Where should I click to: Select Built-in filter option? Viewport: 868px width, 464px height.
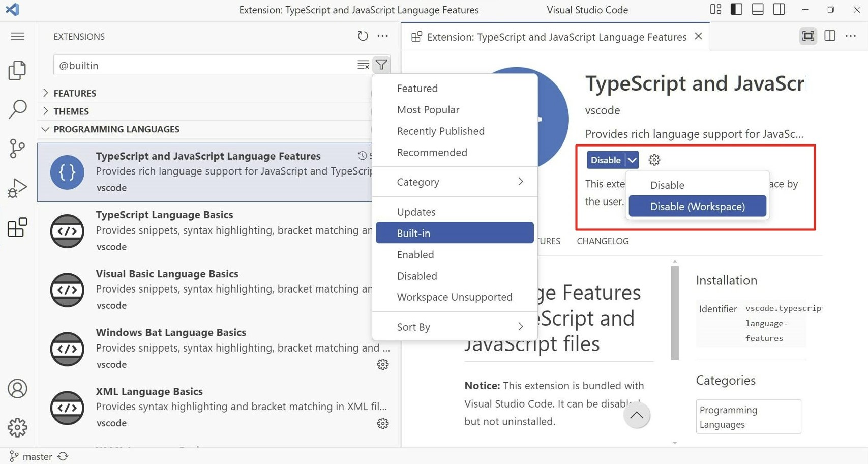(455, 233)
